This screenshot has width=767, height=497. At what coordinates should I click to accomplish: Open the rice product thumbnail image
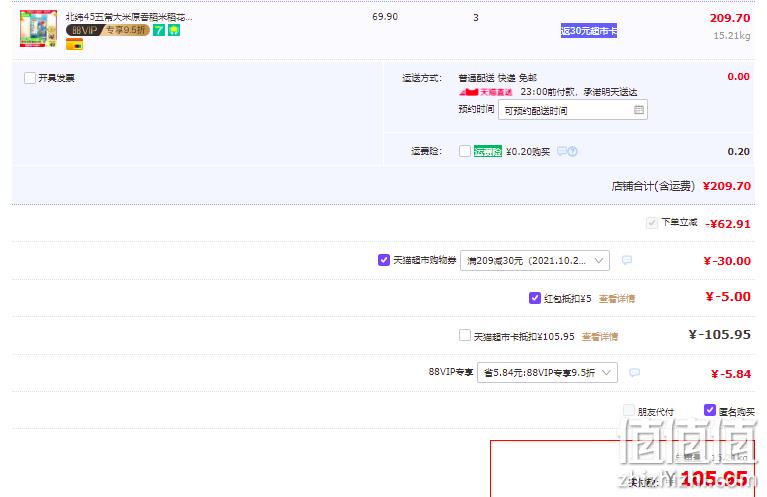tap(38, 28)
